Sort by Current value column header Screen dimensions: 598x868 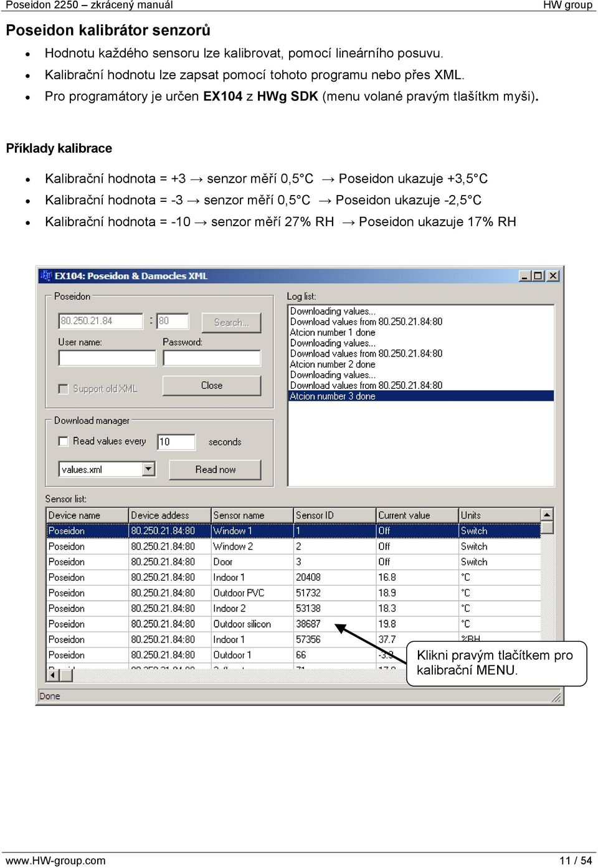pyautogui.click(x=417, y=515)
